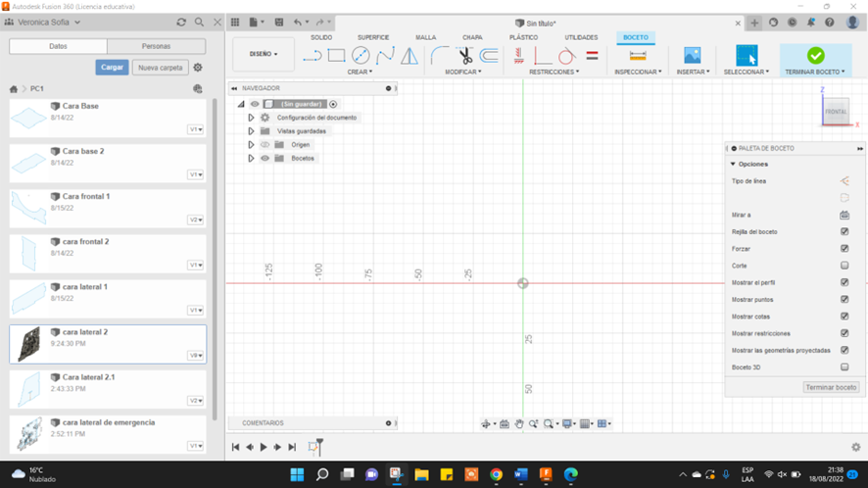Click the Cargar button

(x=112, y=68)
